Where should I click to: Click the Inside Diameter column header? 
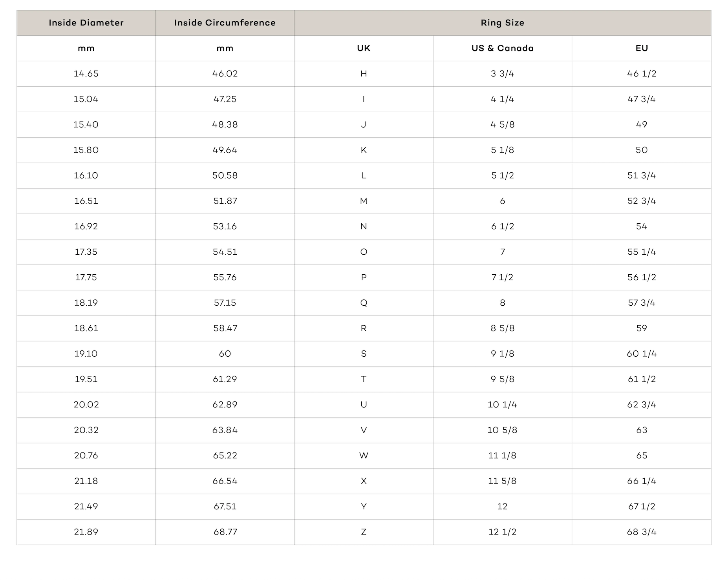point(86,23)
